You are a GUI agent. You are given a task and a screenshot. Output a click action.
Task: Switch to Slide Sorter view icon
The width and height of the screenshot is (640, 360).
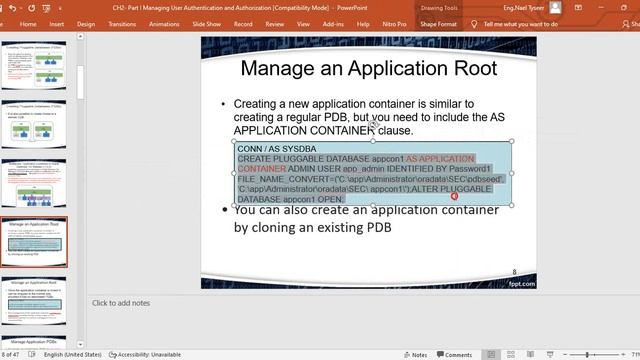click(x=511, y=354)
